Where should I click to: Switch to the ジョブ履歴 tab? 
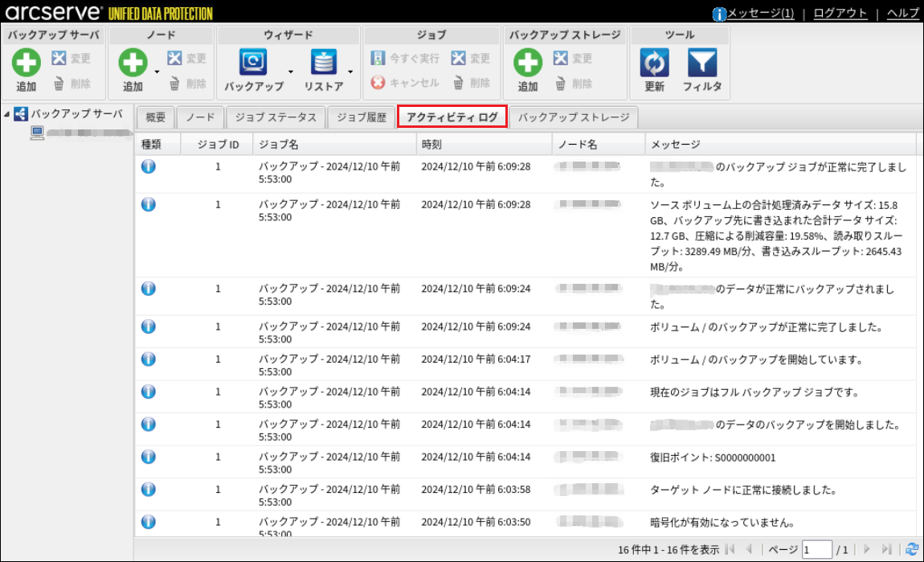(362, 117)
